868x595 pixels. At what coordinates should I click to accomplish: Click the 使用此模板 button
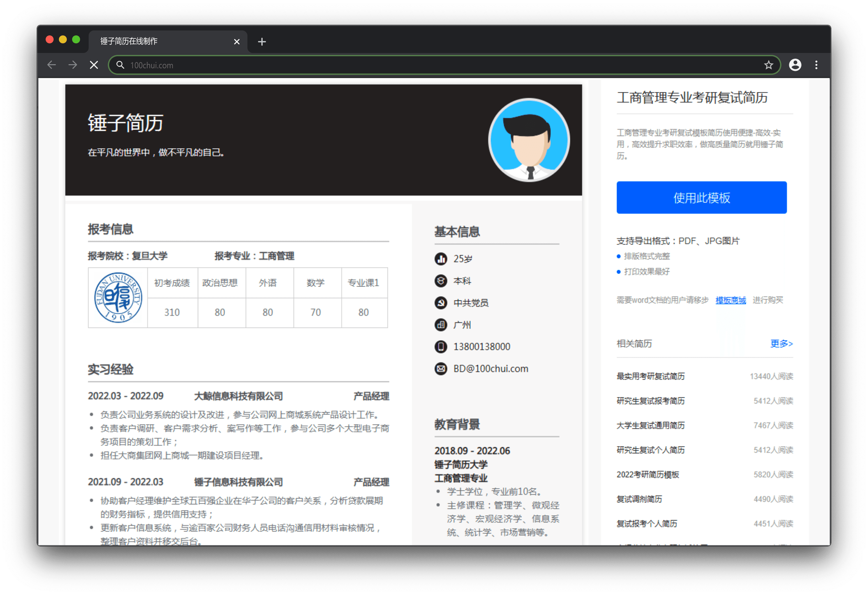(x=701, y=197)
